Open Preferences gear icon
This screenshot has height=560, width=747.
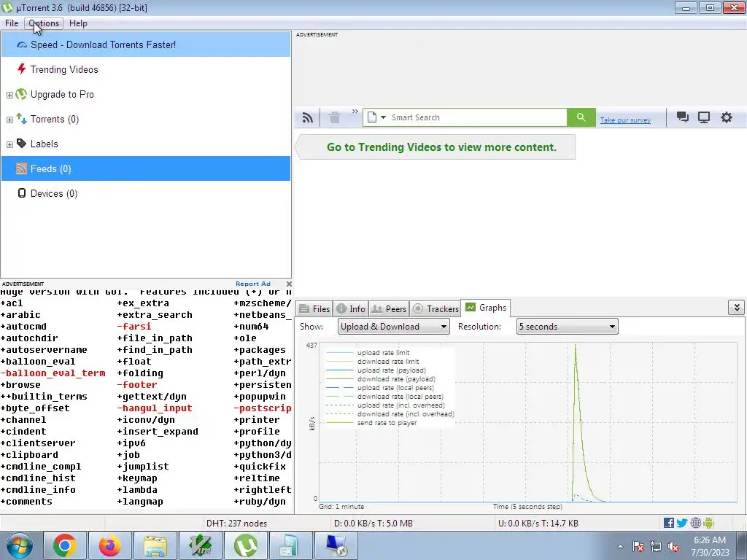click(726, 117)
